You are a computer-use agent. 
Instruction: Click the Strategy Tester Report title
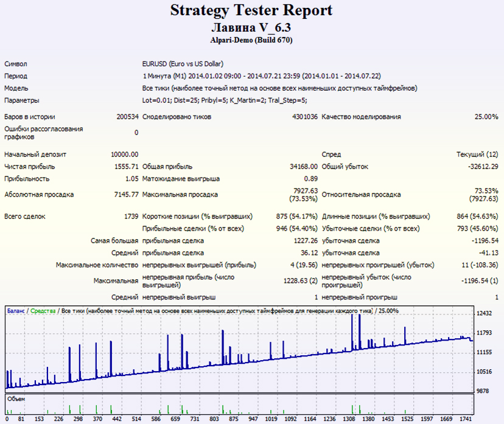[x=251, y=10]
